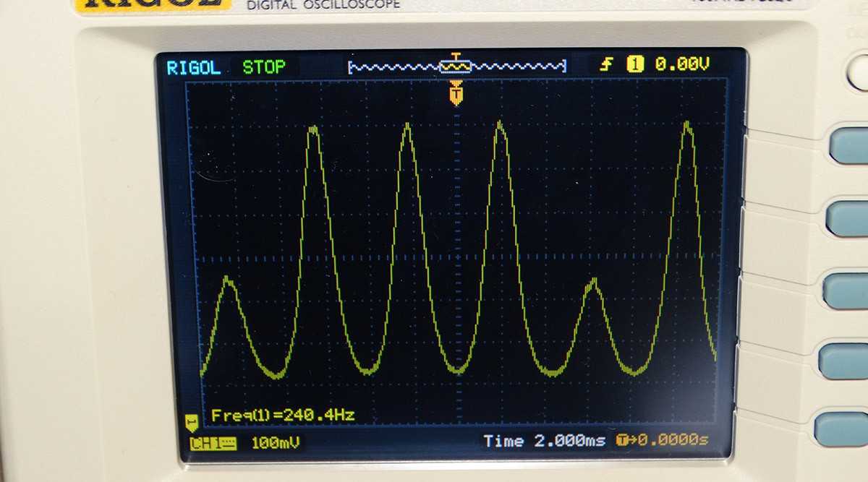This screenshot has width=868, height=482.
Task: Click the orange trigger position T marker
Action: click(456, 93)
